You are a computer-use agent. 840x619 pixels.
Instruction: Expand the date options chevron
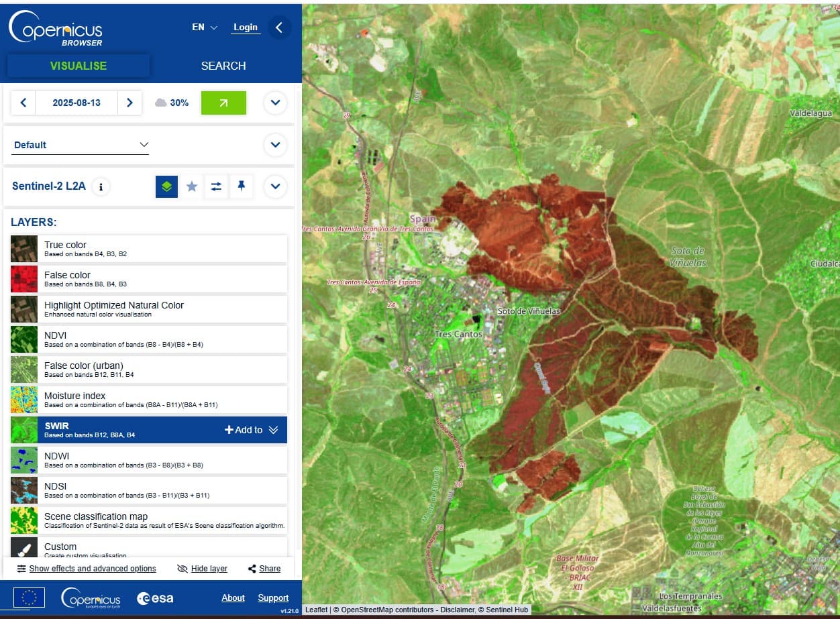[x=275, y=103]
